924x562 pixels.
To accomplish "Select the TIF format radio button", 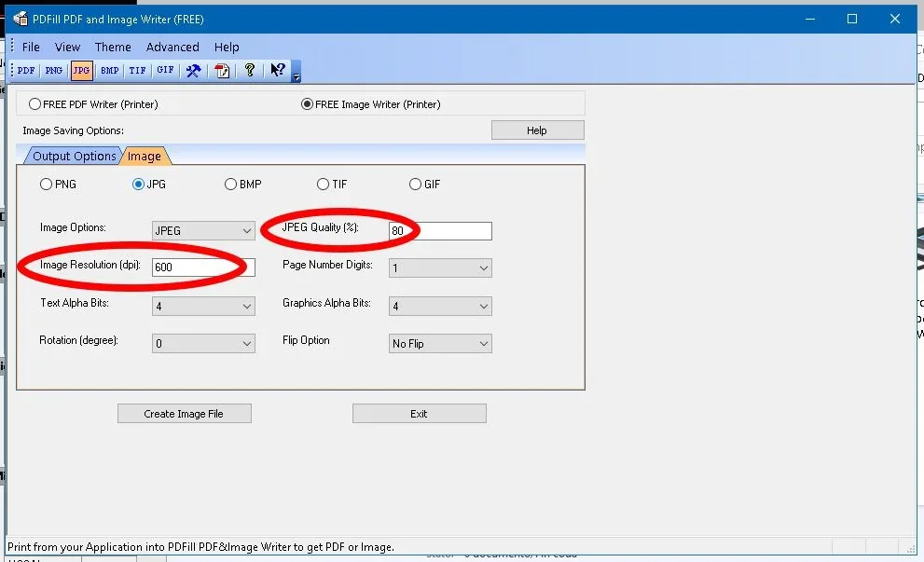I will point(323,185).
